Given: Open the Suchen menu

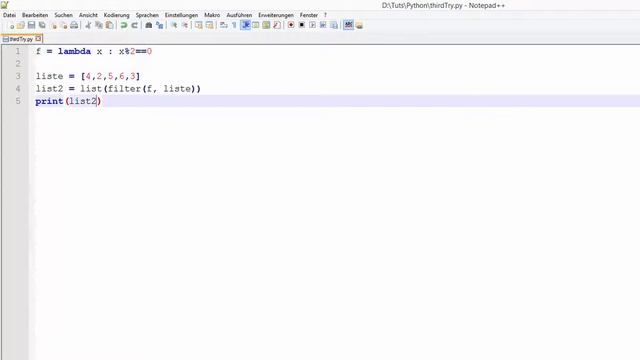Looking at the screenshot, I should (63, 15).
